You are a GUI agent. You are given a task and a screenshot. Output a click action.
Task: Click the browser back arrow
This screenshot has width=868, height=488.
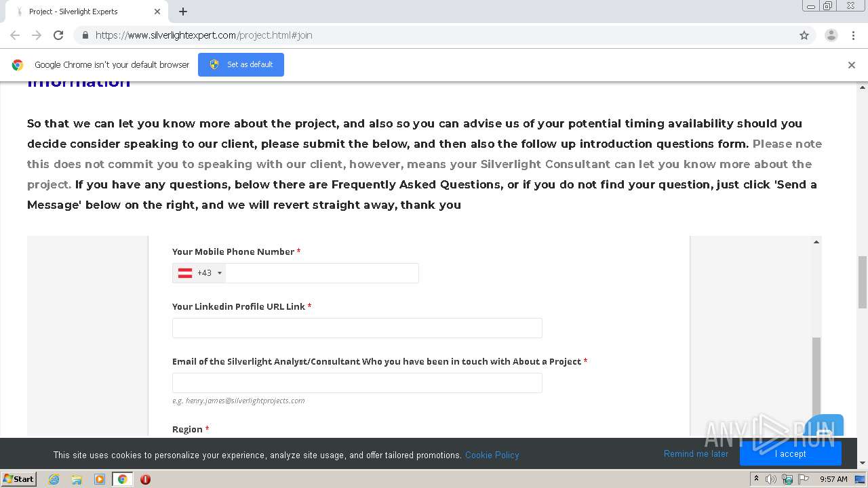pyautogui.click(x=15, y=35)
